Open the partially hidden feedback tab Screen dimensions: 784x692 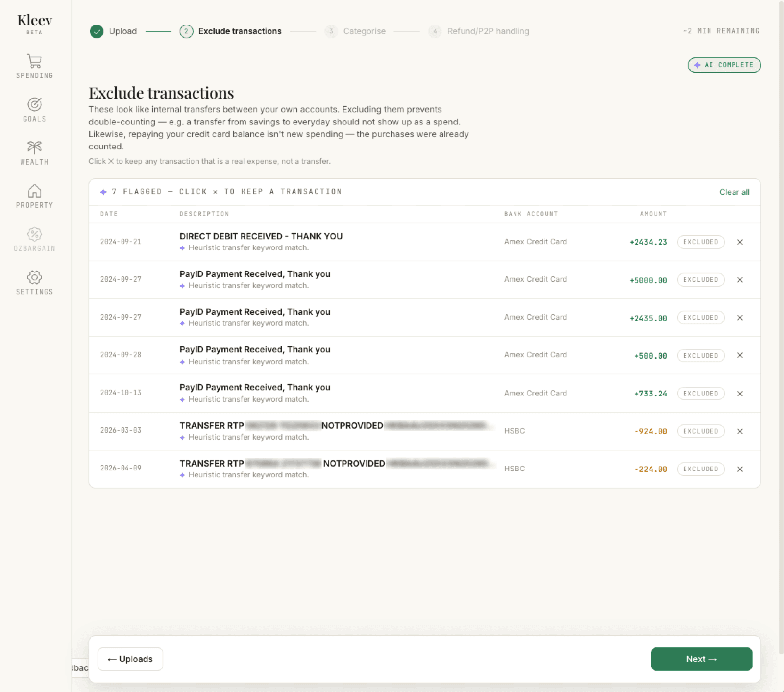(80, 668)
